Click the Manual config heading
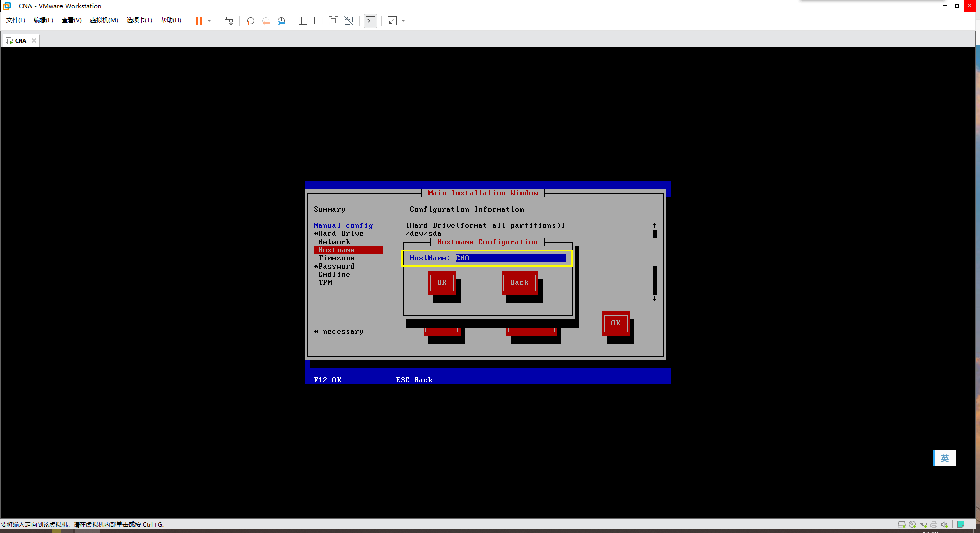 343,226
